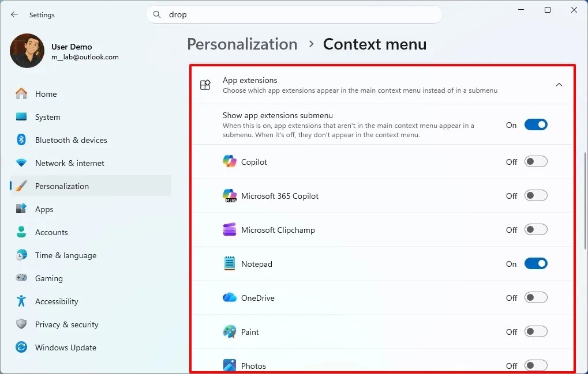Click the Notepad app icon
588x374 pixels.
point(230,263)
